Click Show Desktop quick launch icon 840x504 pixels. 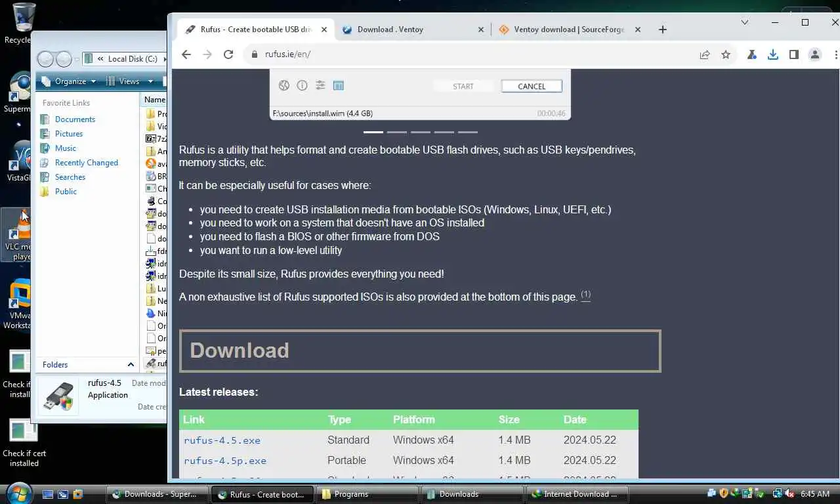pyautogui.click(x=48, y=494)
